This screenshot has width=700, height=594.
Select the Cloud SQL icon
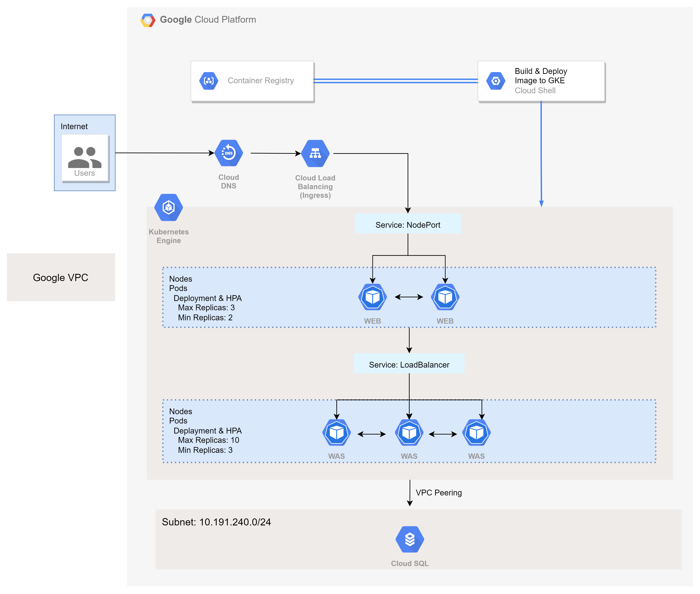coord(410,539)
